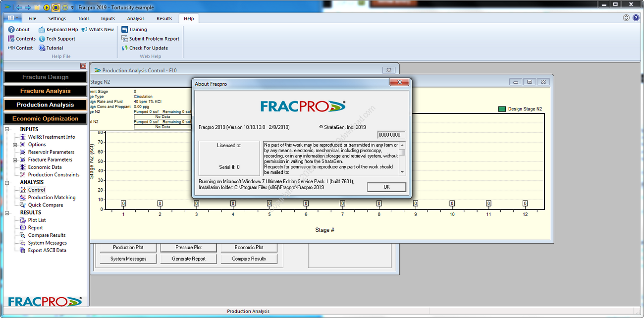
Task: Expand the Fracture Parameters tree node
Action: pyautogui.click(x=15, y=160)
